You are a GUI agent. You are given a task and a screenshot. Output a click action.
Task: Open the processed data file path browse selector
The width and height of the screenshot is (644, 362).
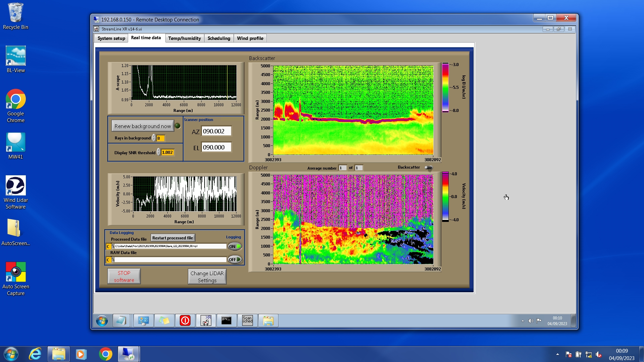[x=113, y=246]
